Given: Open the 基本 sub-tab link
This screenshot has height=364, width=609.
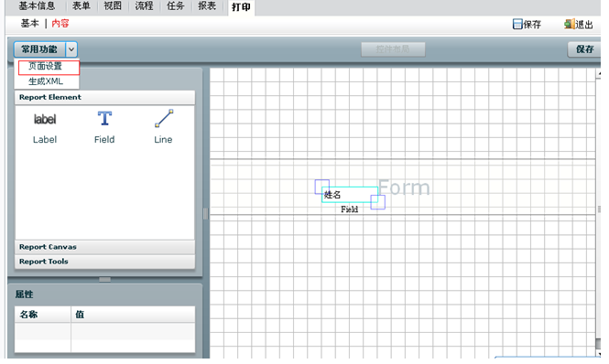Looking at the screenshot, I should (x=29, y=24).
